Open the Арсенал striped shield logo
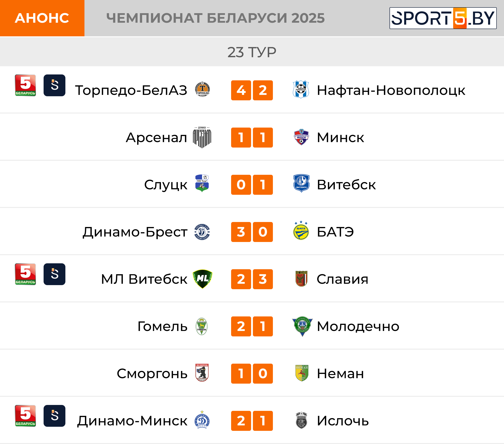The image size is (504, 444). tap(202, 137)
